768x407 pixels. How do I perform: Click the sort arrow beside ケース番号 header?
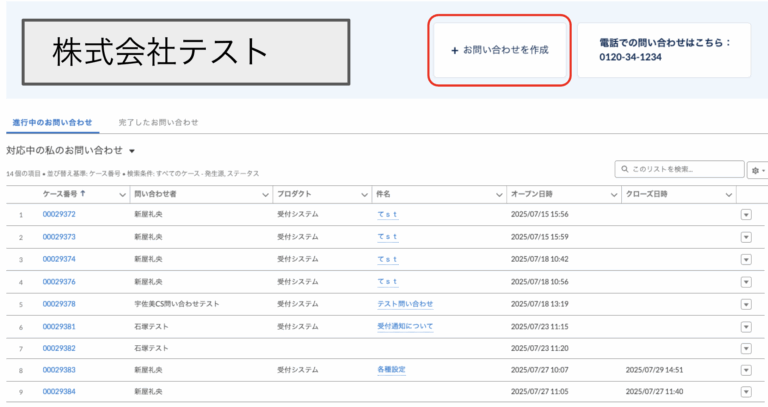pyautogui.click(x=82, y=193)
